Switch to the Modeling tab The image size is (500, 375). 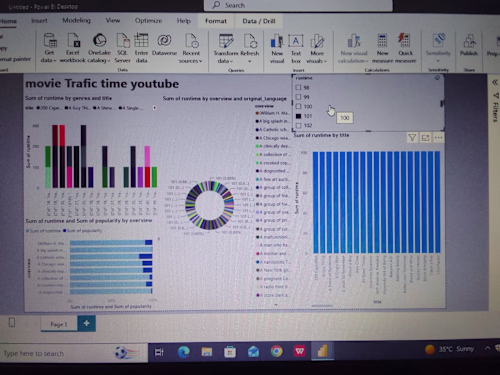point(76,20)
